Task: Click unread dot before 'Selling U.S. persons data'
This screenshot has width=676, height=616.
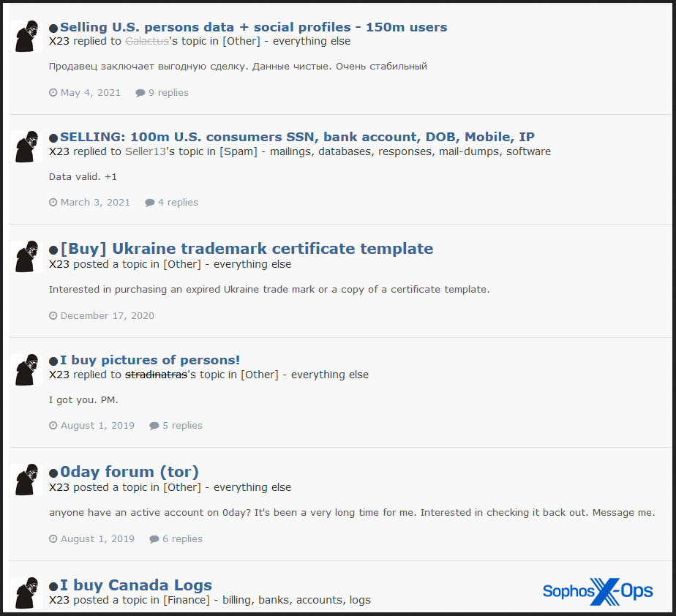Action: pyautogui.click(x=53, y=29)
